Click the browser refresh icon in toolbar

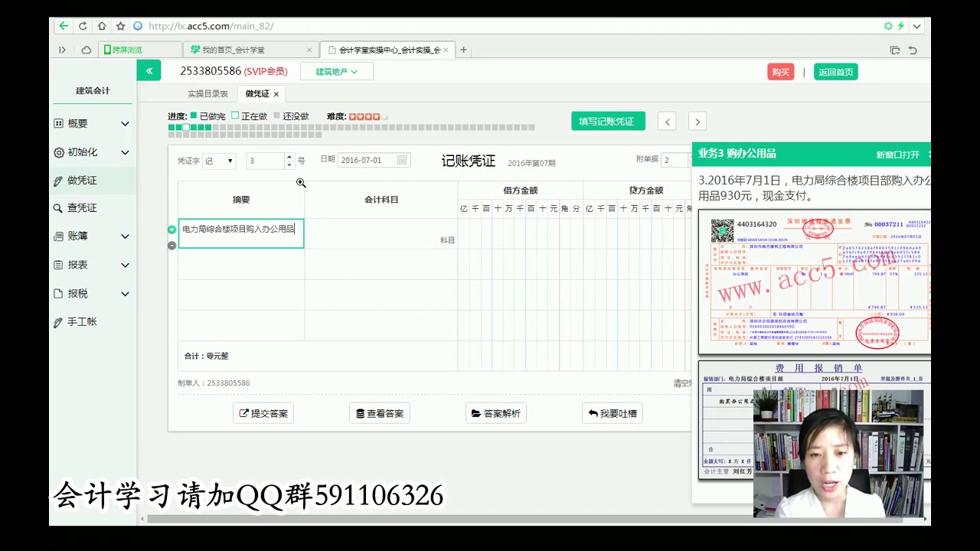pos(82,25)
